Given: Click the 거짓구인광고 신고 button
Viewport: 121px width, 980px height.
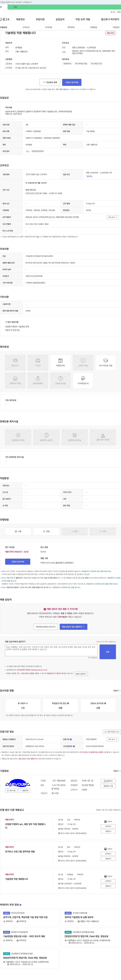Looking at the screenshot, I should click(x=112, y=732).
